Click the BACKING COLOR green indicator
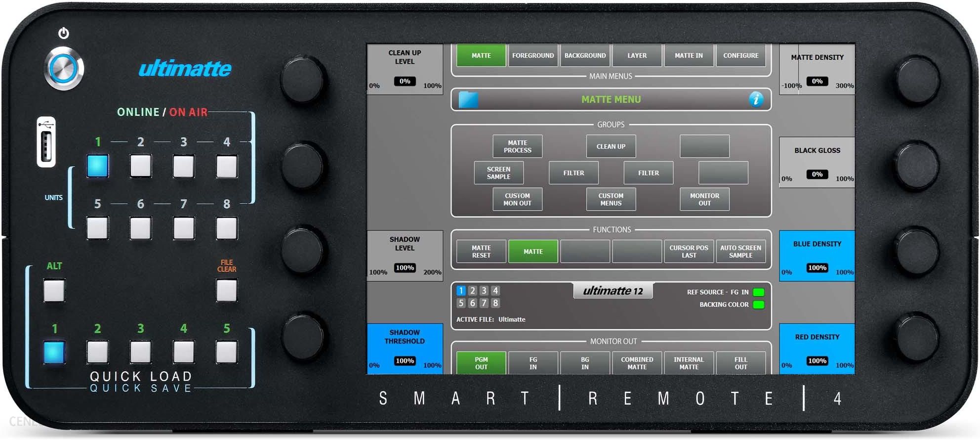Viewport: 980px width, 440px height. point(759,305)
